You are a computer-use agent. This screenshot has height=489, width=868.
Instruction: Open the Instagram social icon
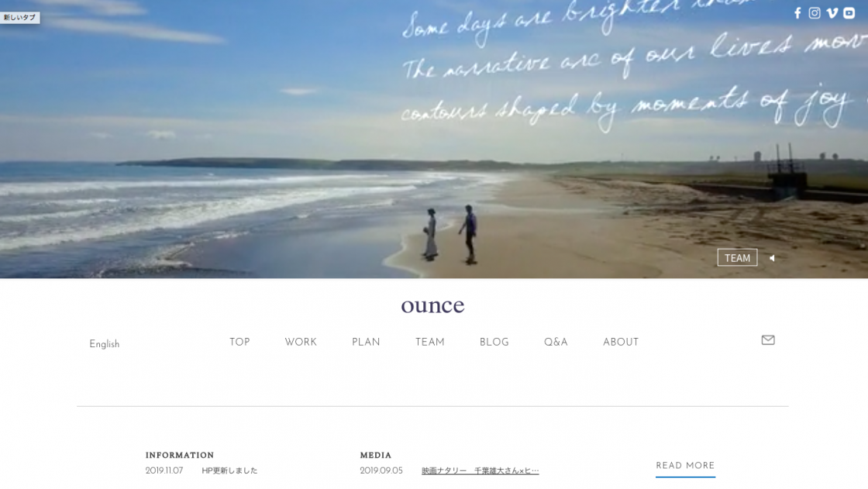815,12
